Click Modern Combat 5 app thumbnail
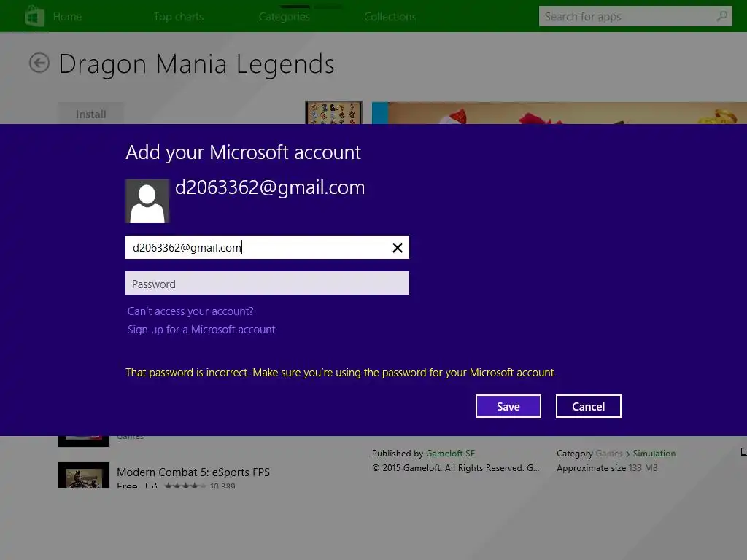 pyautogui.click(x=84, y=474)
